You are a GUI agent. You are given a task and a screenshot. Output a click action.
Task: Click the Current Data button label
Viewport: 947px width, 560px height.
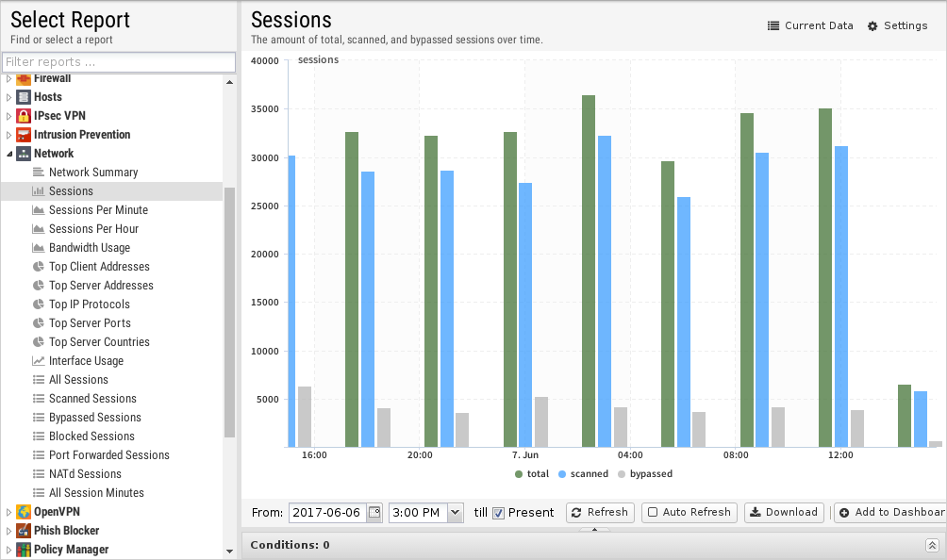coord(819,26)
